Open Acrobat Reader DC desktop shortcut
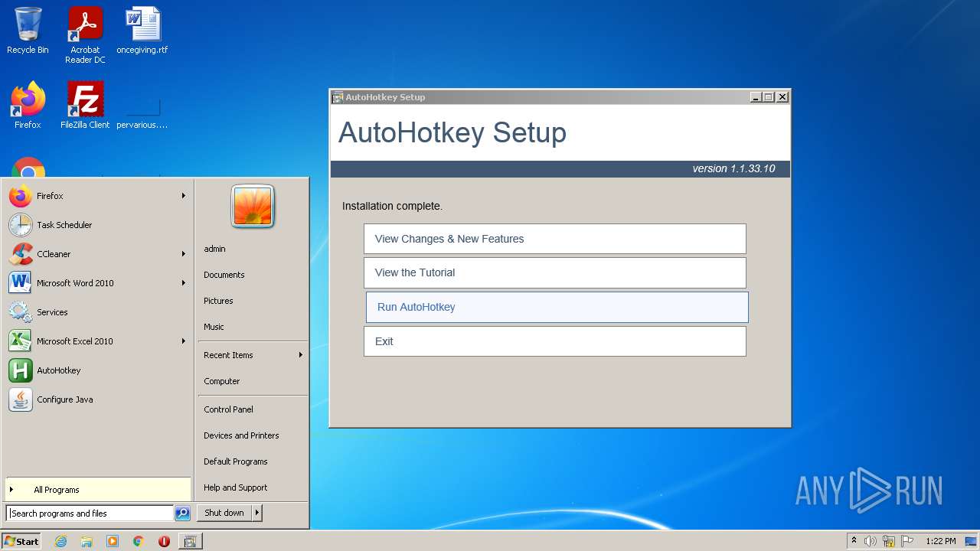This screenshot has width=980, height=551. pyautogui.click(x=85, y=34)
